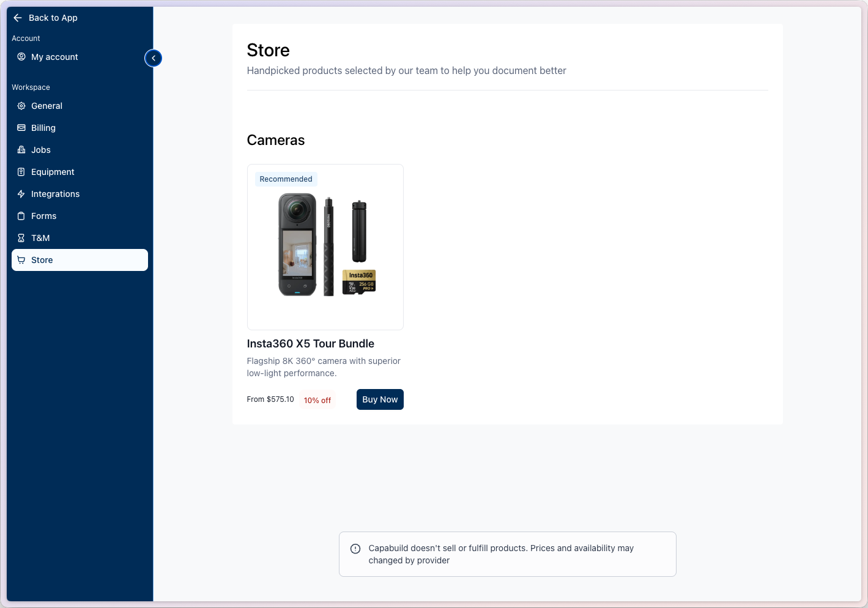Click the My account user icon
The height and width of the screenshot is (608, 868).
click(x=21, y=57)
